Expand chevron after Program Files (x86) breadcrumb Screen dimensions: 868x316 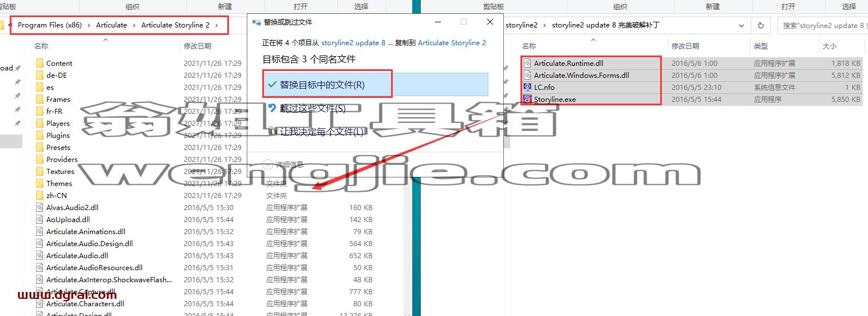pyautogui.click(x=89, y=25)
